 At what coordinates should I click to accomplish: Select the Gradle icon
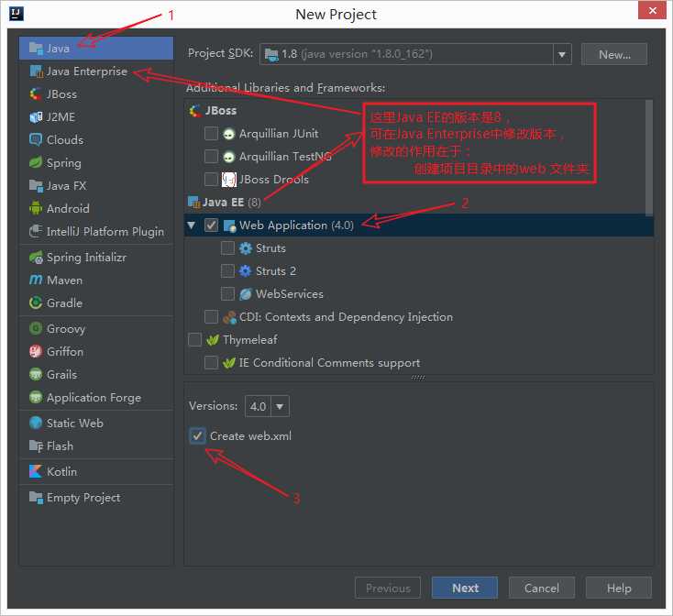coord(36,302)
